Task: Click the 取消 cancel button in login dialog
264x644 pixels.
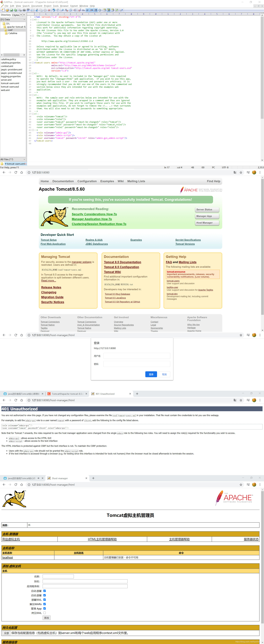Action: pos(164,374)
